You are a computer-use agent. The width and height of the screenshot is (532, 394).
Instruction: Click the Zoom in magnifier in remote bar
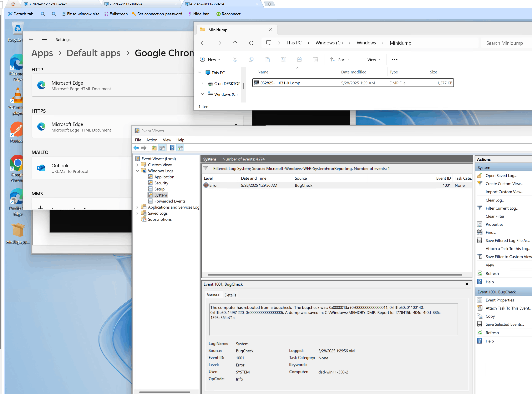[43, 14]
